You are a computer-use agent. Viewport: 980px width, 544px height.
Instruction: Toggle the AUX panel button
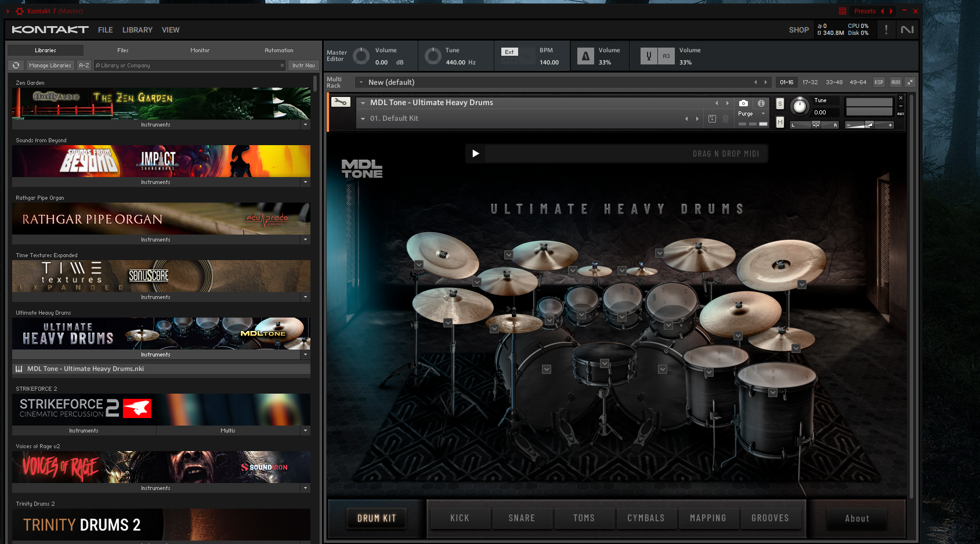coord(896,82)
